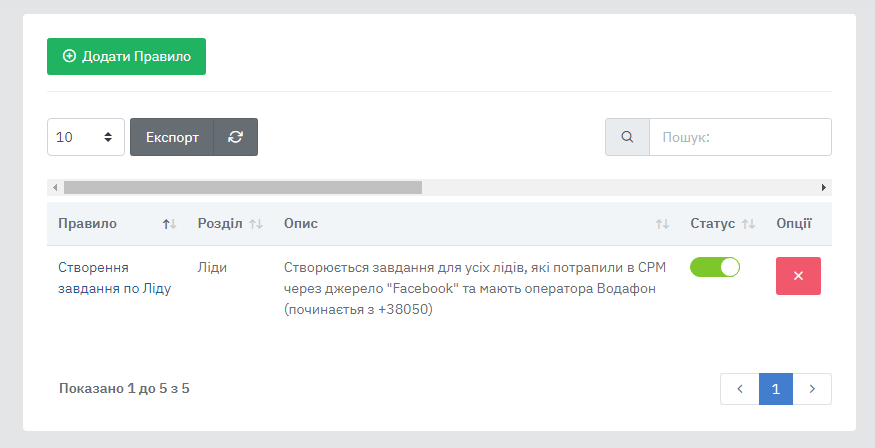Screen dimensions: 875x448
Task: Focus the Пошук search input field
Action: point(740,138)
